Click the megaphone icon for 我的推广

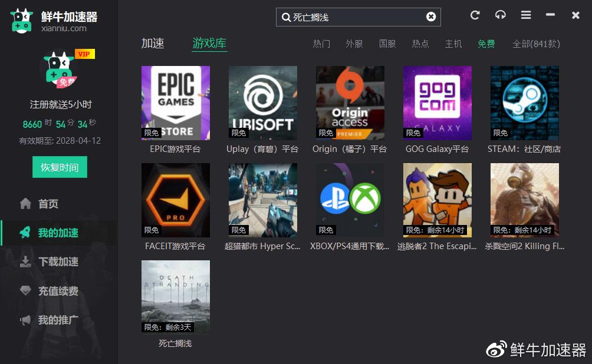click(25, 320)
